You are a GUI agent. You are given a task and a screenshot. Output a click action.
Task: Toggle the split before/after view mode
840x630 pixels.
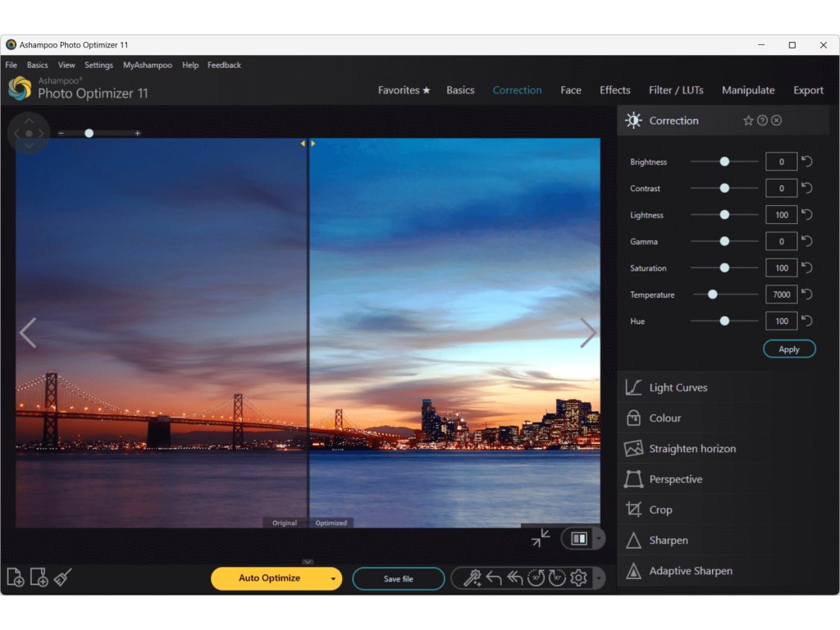579,538
